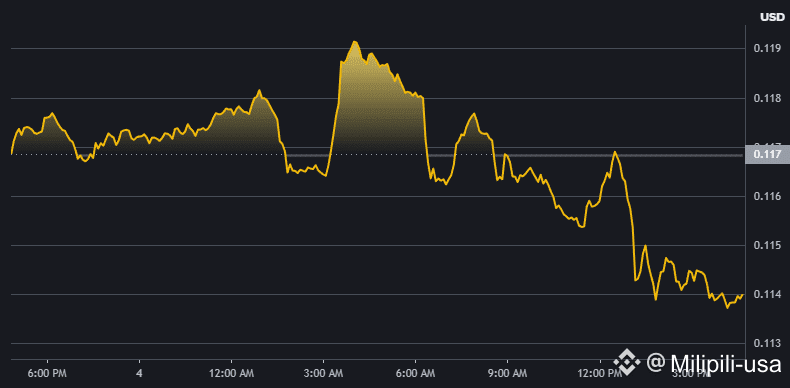
Task: Click the 6:00 PM time axis label
Action: [48, 374]
